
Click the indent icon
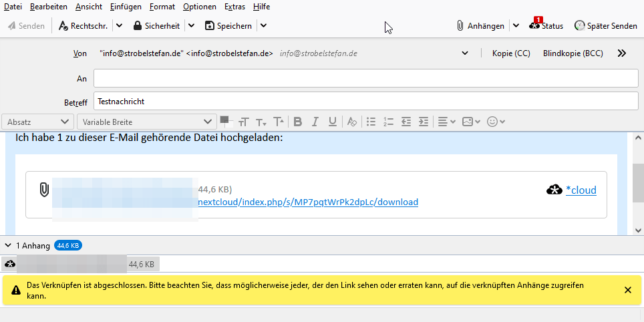[424, 122]
